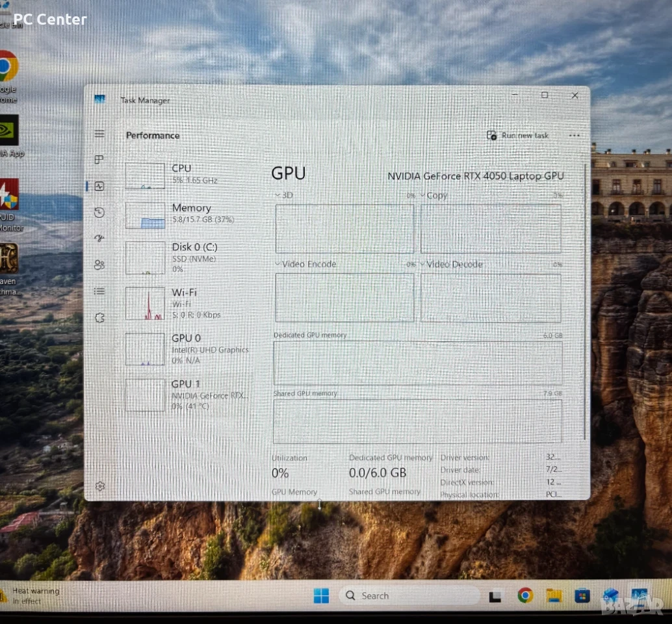
Task: Open the App history icon in sidebar
Action: [99, 212]
